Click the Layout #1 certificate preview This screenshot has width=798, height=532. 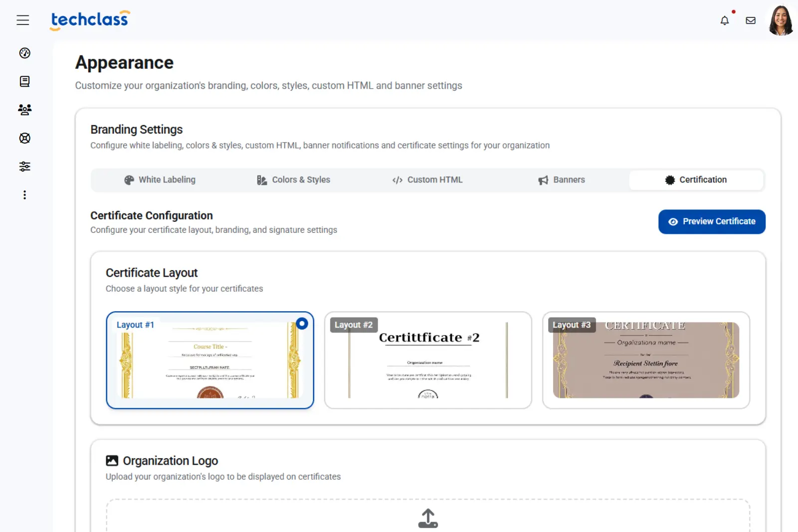(x=210, y=360)
